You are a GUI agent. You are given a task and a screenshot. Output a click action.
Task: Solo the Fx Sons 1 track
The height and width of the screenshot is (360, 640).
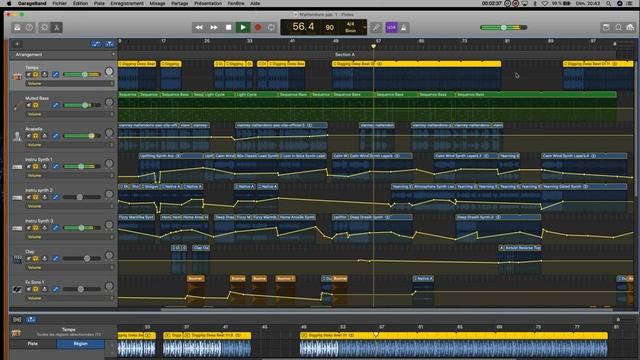pos(36,289)
